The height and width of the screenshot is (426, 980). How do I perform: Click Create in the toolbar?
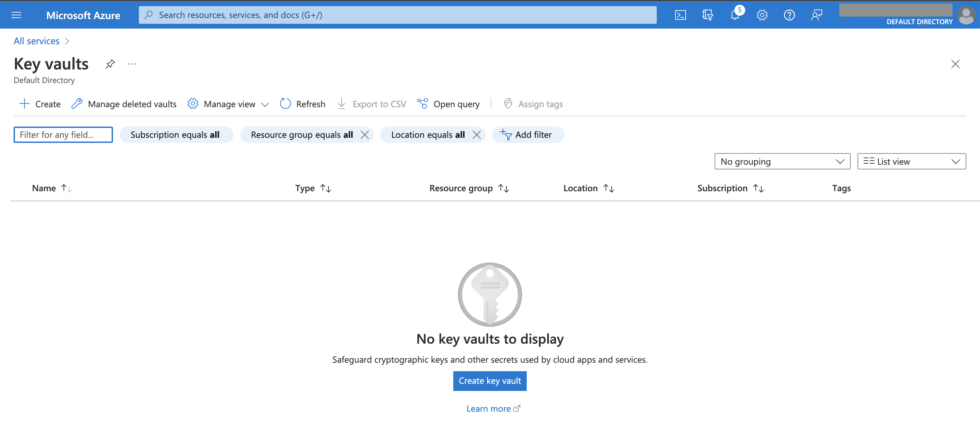(x=40, y=104)
